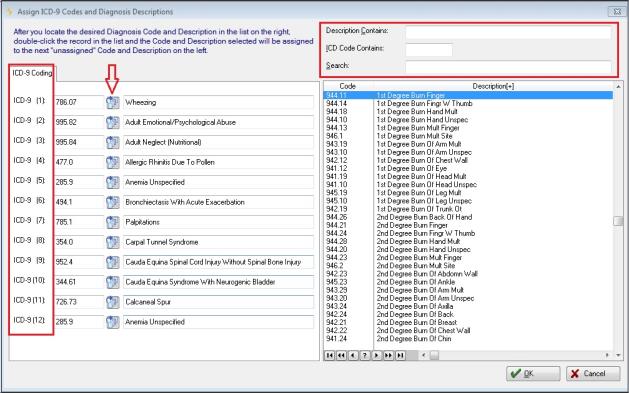Click the Description Contains field

click(508, 32)
